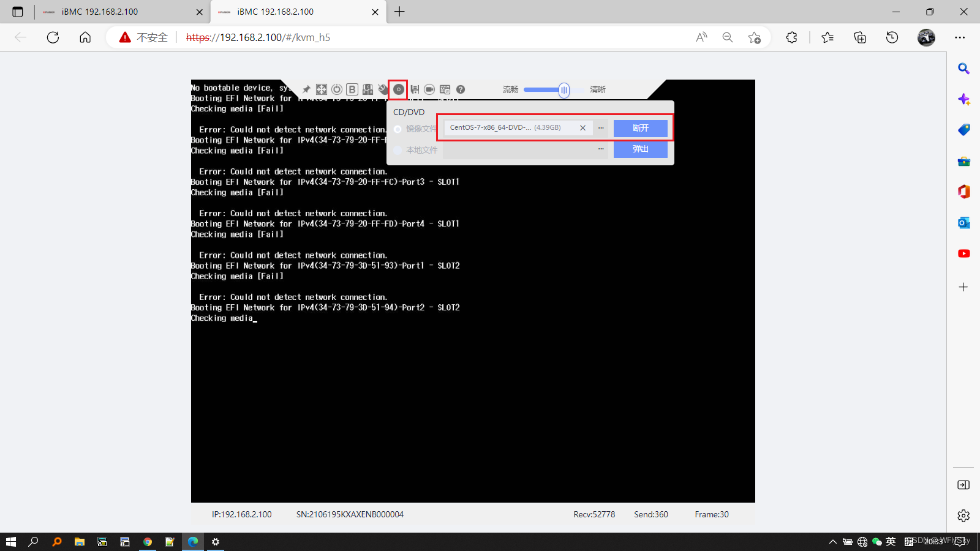Click the zoom out magnifier icon
This screenshot has width=980, height=551.
728,37
